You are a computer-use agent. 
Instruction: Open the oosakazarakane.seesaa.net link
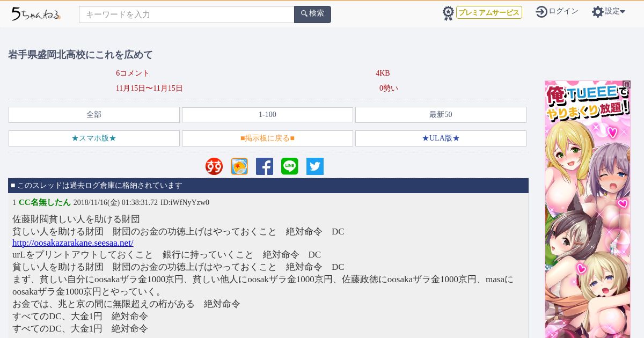73,243
